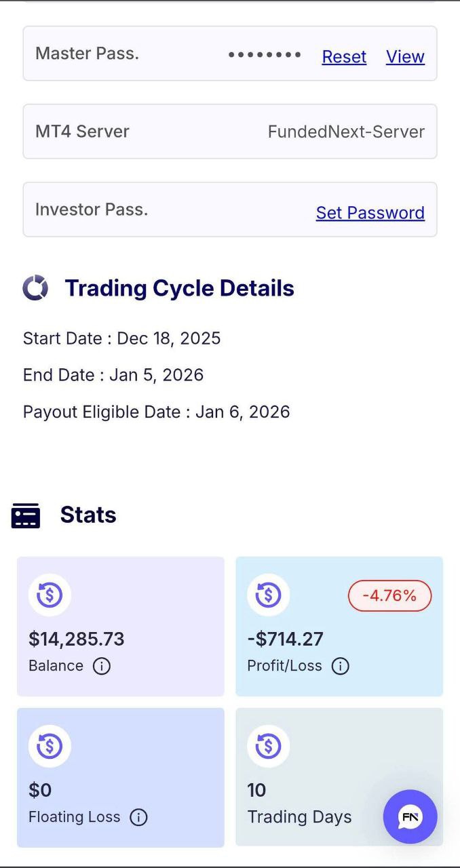Viewport: 460px width, 868px height.
Task: Click the dollar icon on Trading Days card
Action: tap(268, 746)
